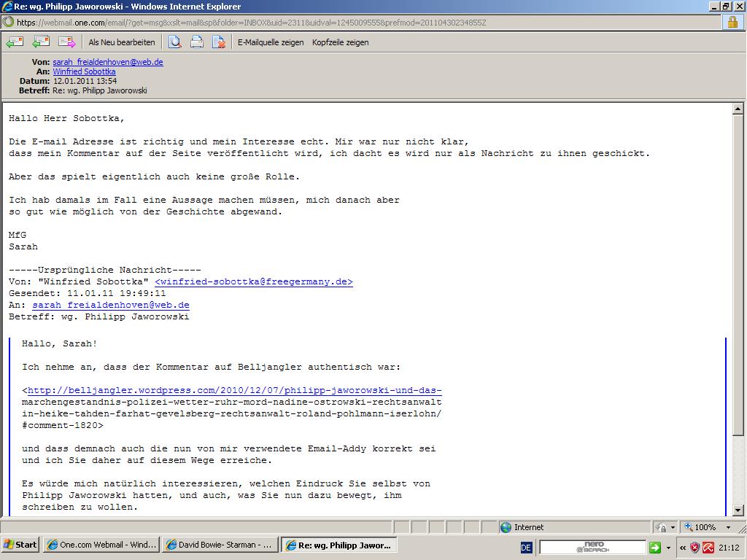This screenshot has width=747, height=560.
Task: Forward this email via the toolbar icon
Action: tap(67, 42)
